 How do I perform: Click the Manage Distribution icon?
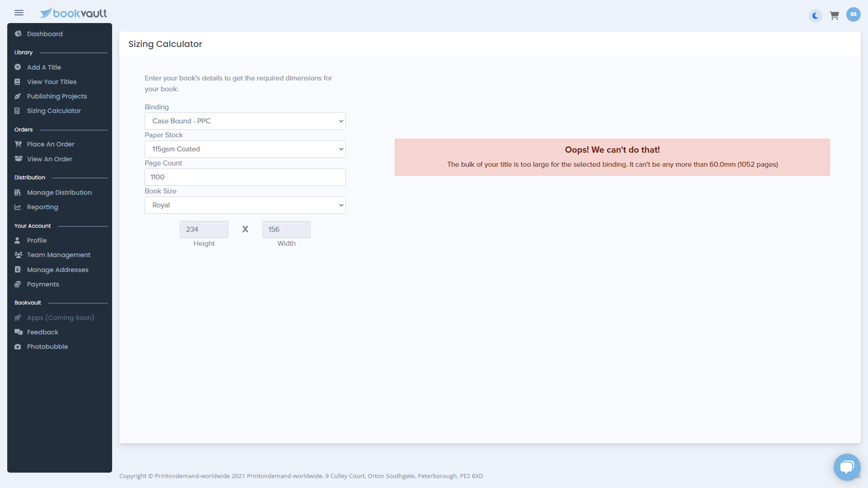pos(18,192)
